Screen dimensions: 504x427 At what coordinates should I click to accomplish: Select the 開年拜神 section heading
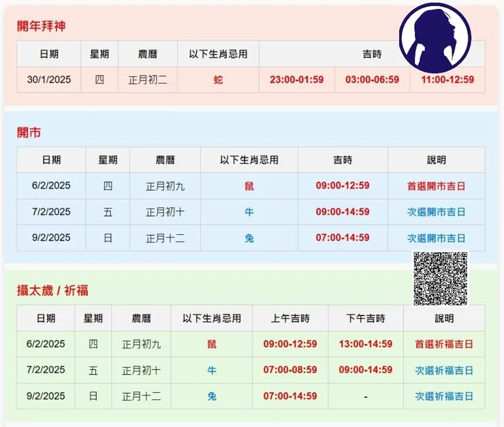41,26
